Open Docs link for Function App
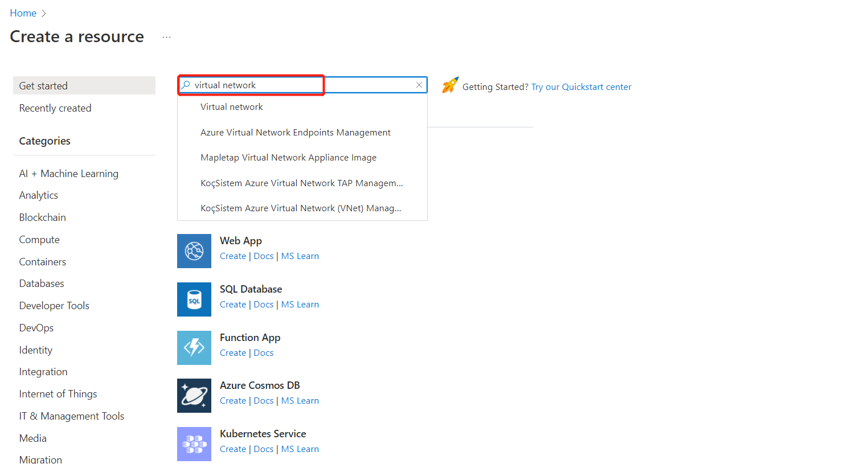This screenshot has height=464, width=868. click(264, 353)
